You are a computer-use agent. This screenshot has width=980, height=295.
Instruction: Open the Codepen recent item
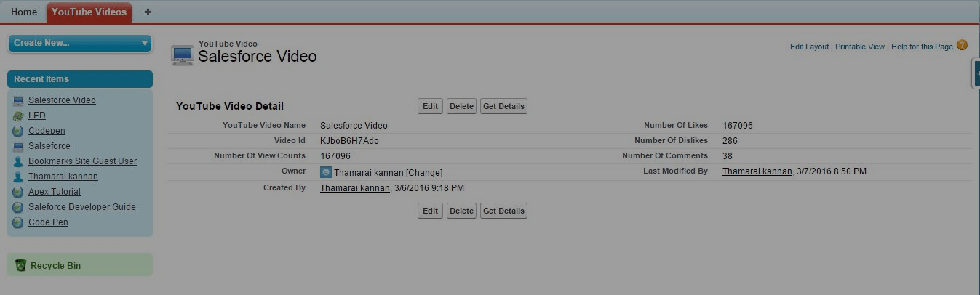(x=47, y=131)
